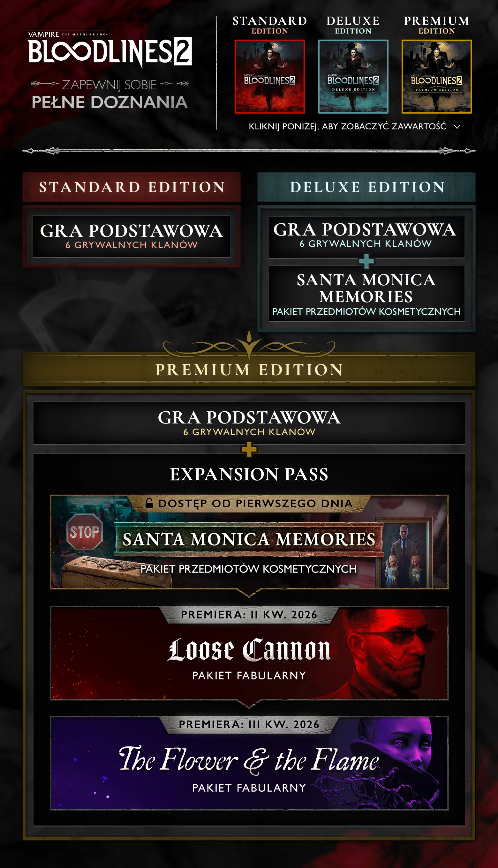This screenshot has width=498, height=868.
Task: Click the framed portrait with two dolls
Action: (x=404, y=553)
